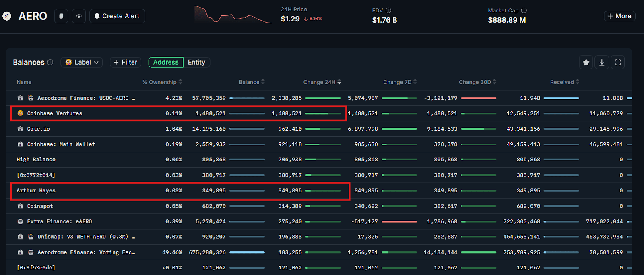This screenshot has height=275, width=644.
Task: Open Extra Finance: eAERO address
Action: click(x=60, y=221)
